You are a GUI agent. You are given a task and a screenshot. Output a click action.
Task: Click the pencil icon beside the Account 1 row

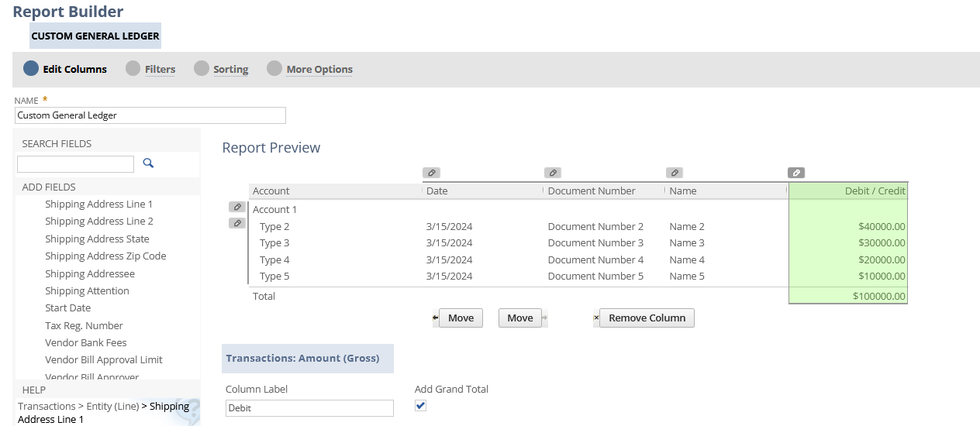237,208
